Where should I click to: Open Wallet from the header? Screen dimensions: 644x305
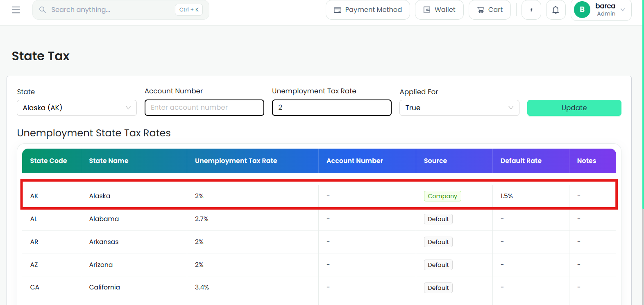pos(439,10)
